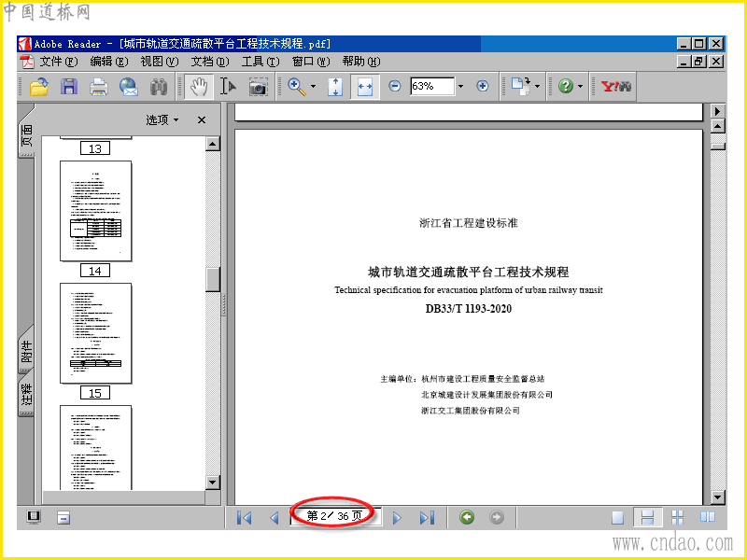Viewport: 747px width, 560px height.
Task: Click page label 13 in thumbnails
Action: [95, 148]
